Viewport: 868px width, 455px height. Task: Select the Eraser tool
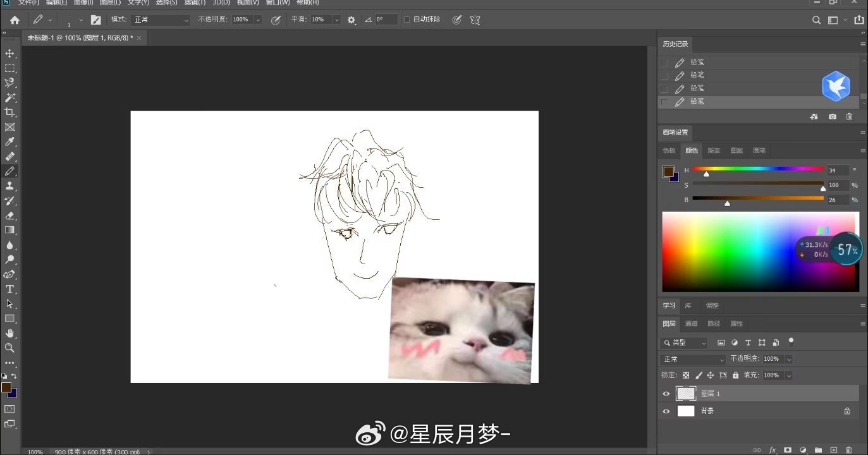coord(9,215)
